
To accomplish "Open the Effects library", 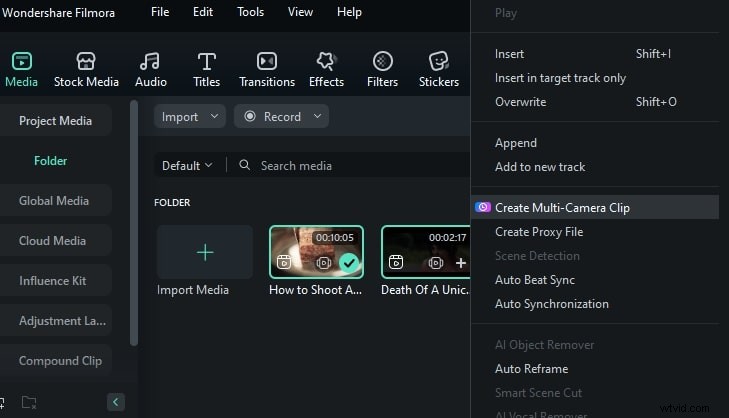I will (326, 70).
